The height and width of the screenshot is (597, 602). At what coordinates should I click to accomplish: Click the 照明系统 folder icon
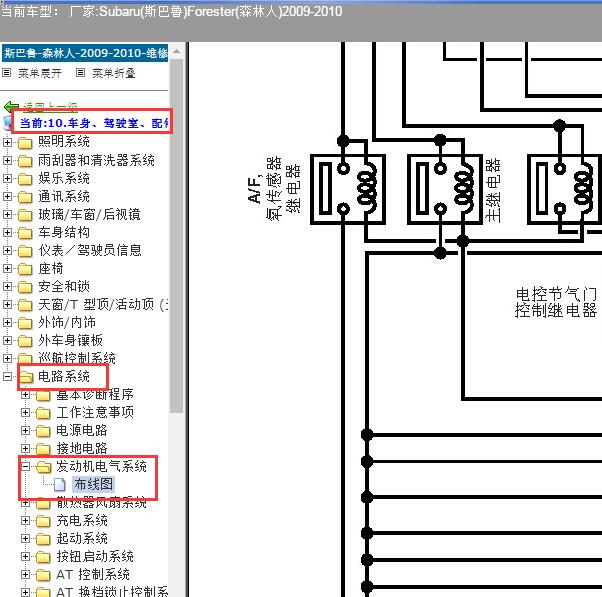point(25,143)
